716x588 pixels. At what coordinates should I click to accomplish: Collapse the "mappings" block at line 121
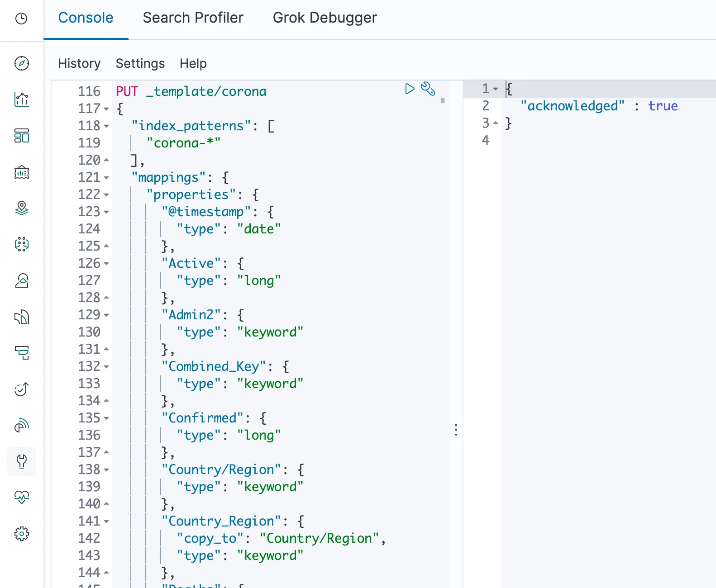tap(106, 178)
